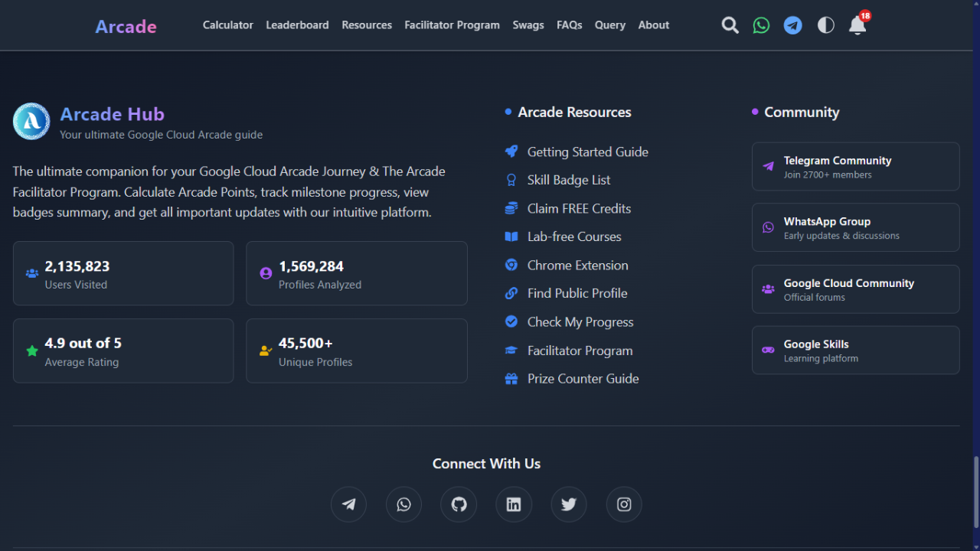Click the 2,135,823 users visited figure
Viewport: 980px width, 551px height.
77,266
